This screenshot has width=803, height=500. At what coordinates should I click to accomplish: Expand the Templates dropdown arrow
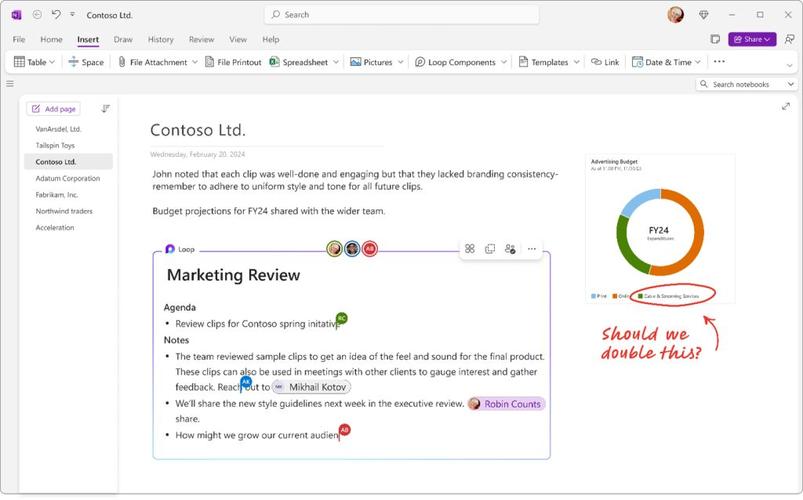(x=577, y=62)
